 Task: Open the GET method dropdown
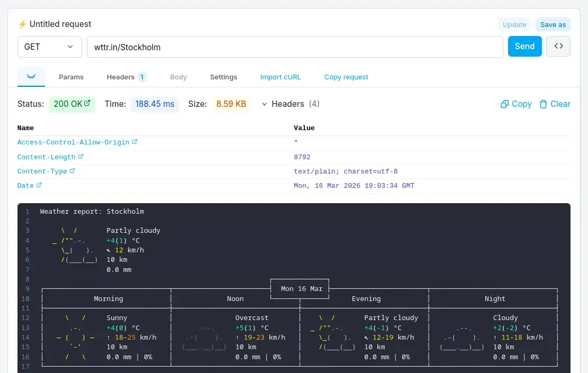[x=49, y=47]
